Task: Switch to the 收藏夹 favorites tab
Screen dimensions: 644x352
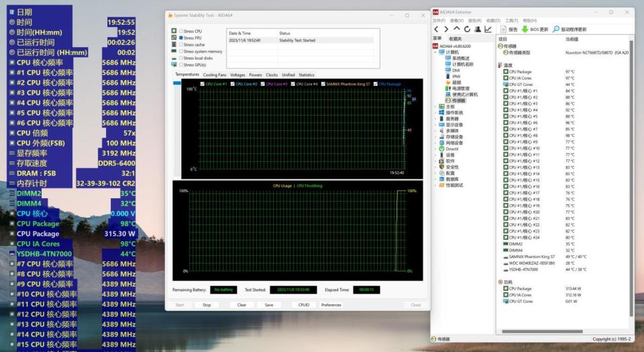Action: coord(455,39)
